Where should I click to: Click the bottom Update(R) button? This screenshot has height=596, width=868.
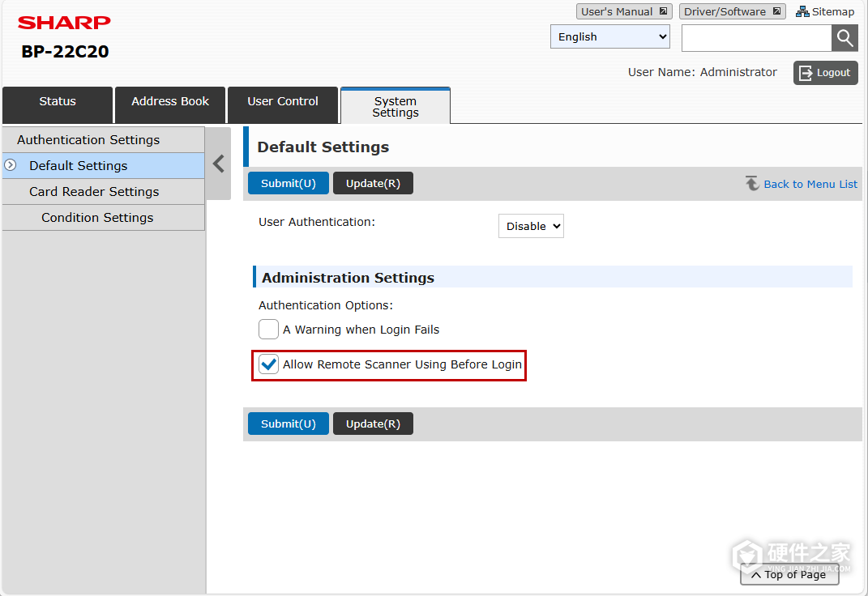pos(373,424)
